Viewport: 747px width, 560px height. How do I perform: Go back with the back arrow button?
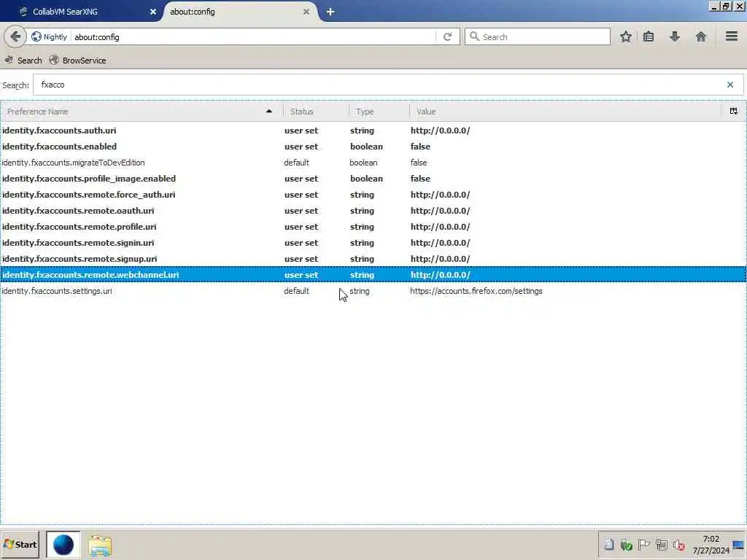[x=15, y=36]
